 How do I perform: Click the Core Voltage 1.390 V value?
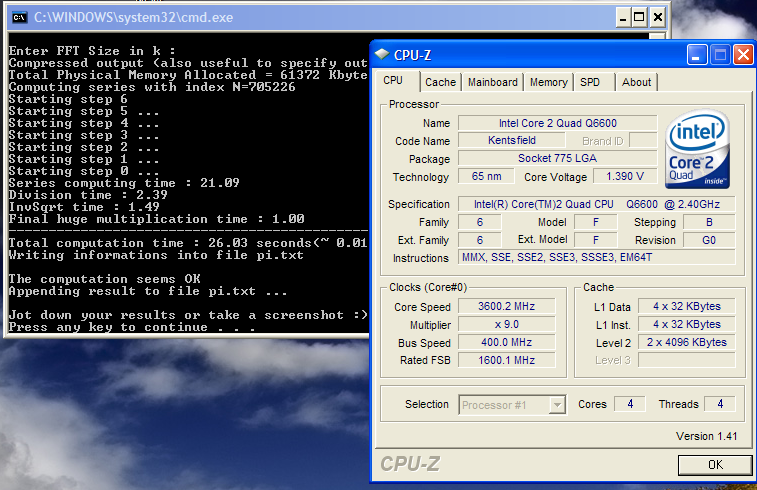(625, 176)
